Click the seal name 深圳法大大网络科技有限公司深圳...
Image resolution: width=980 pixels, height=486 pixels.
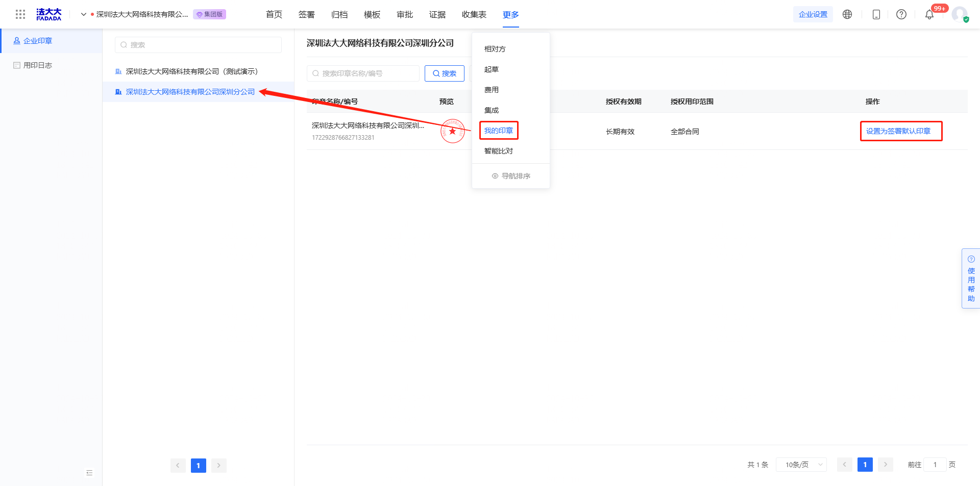click(368, 125)
